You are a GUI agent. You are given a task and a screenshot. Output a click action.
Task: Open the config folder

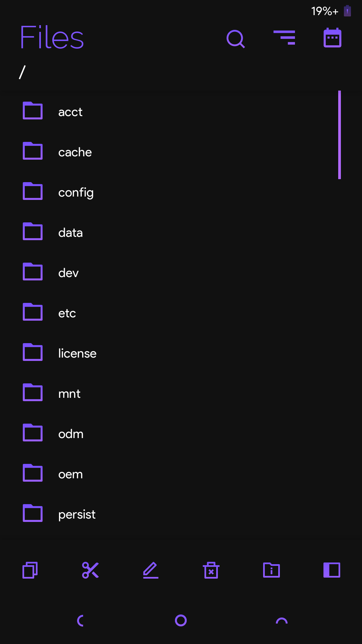[76, 192]
